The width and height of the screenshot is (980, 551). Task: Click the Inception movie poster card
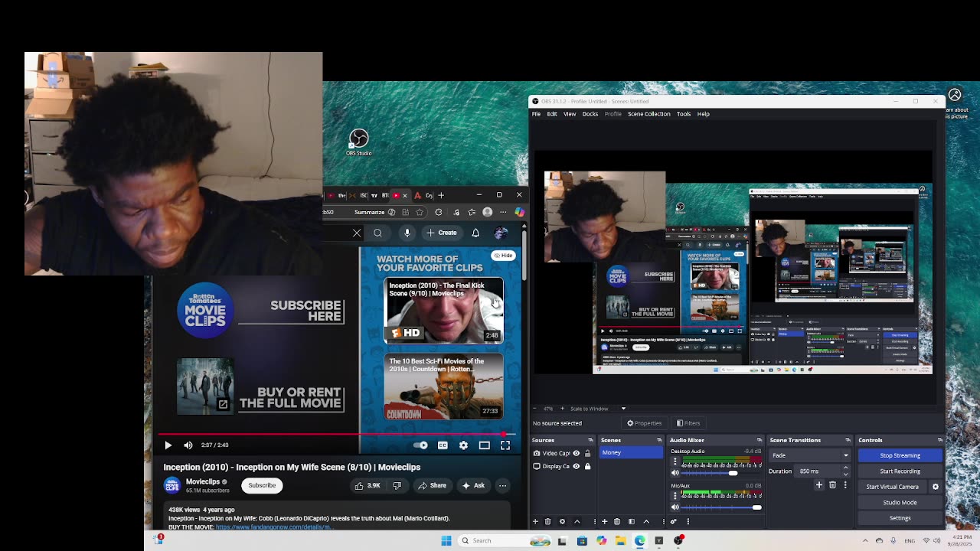click(205, 386)
